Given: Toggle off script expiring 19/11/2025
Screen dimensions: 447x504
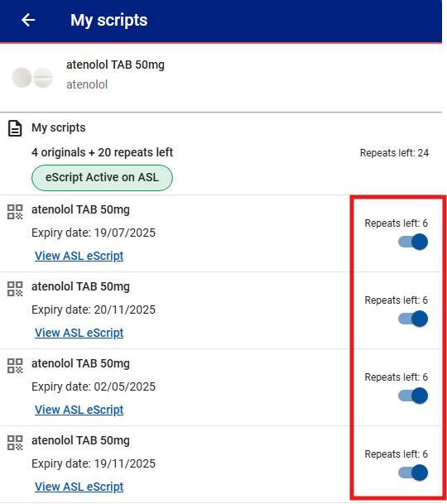Looking at the screenshot, I should click(413, 473).
